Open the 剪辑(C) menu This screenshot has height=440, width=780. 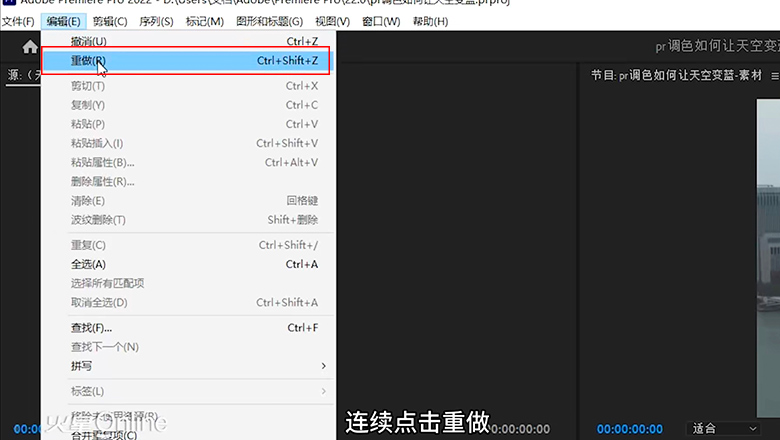(110, 21)
